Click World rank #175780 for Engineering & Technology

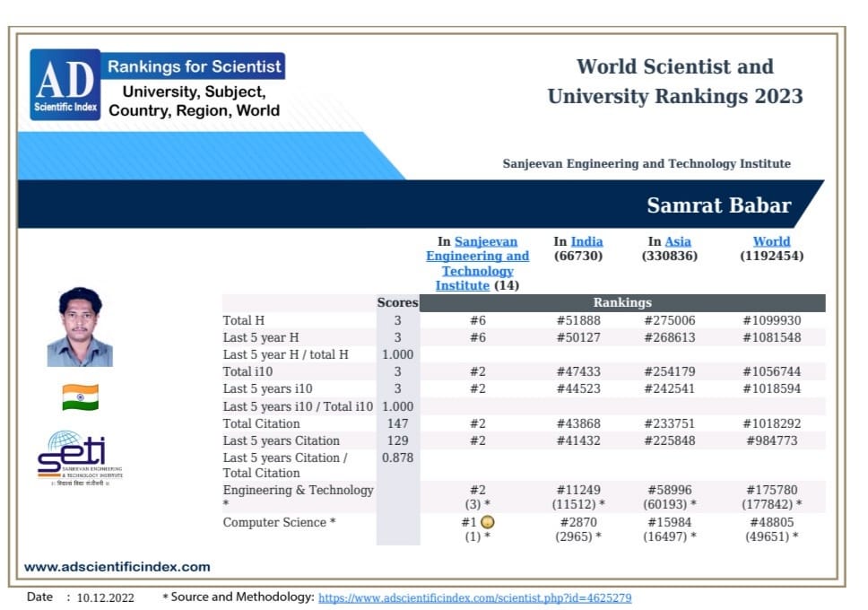tap(772, 490)
